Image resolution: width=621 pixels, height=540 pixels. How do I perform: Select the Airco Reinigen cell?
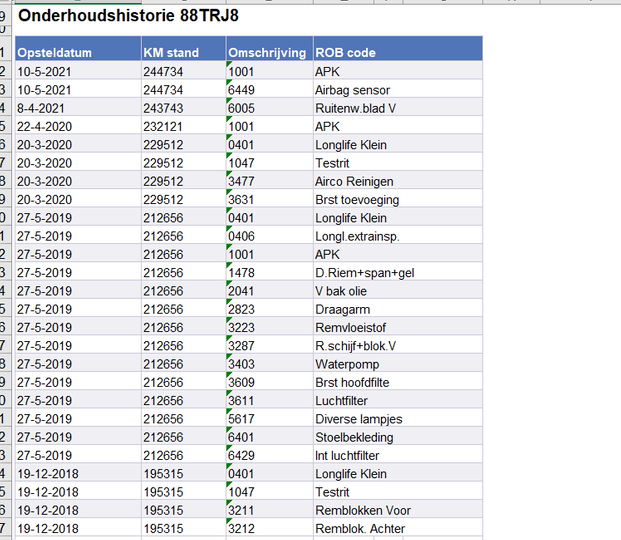(x=398, y=181)
